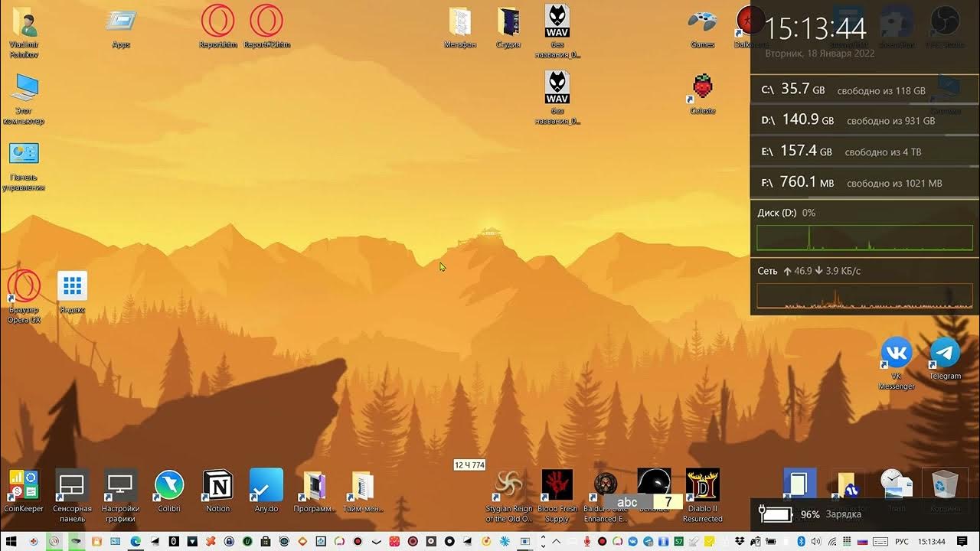Open the volume speaker tray icon

(x=816, y=541)
